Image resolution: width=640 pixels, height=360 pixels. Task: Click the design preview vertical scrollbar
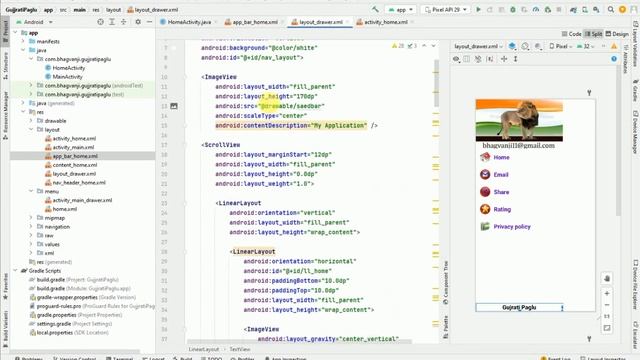(618, 141)
